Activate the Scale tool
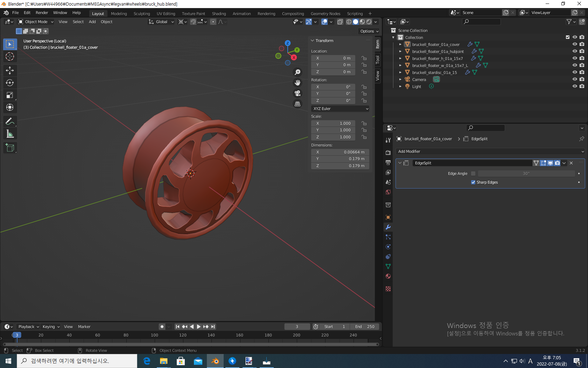The image size is (588, 368). pyautogui.click(x=10, y=95)
